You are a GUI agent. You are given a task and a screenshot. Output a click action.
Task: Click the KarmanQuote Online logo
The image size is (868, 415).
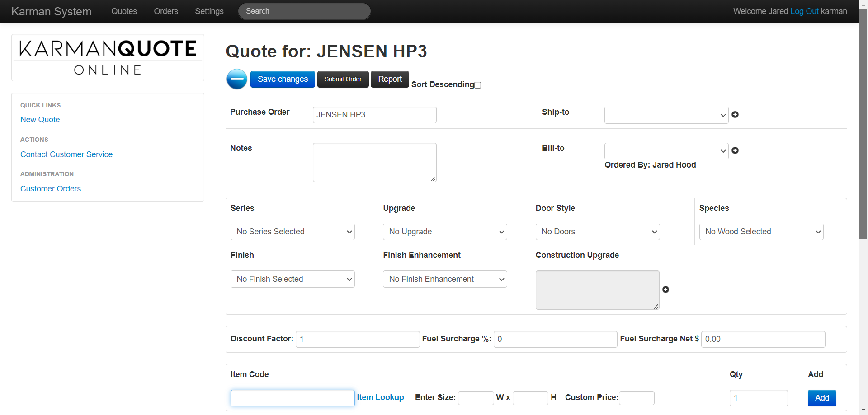[108, 58]
